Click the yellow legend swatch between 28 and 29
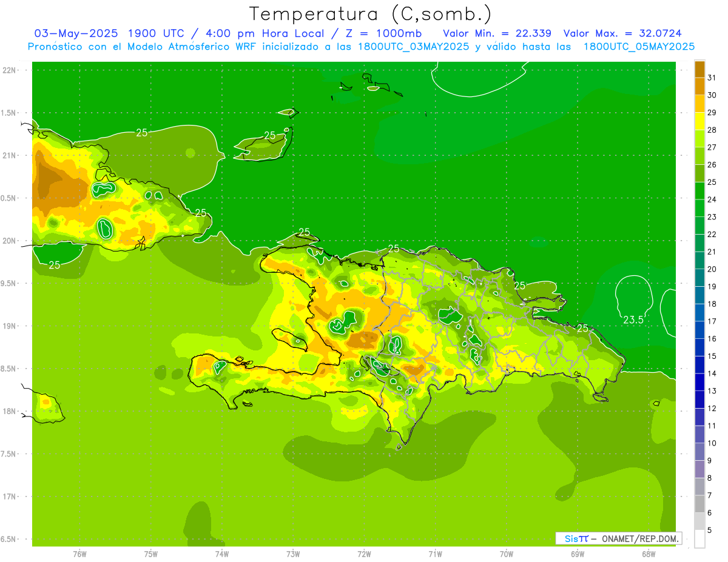The height and width of the screenshot is (562, 728). (699, 121)
